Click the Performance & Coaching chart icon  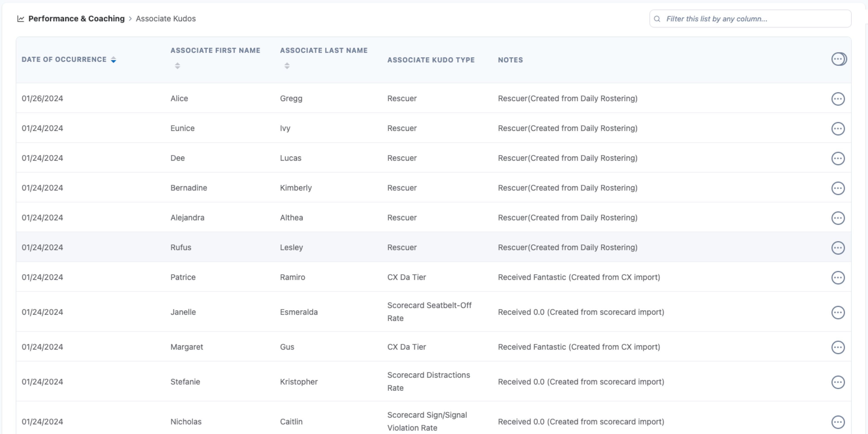(21, 19)
